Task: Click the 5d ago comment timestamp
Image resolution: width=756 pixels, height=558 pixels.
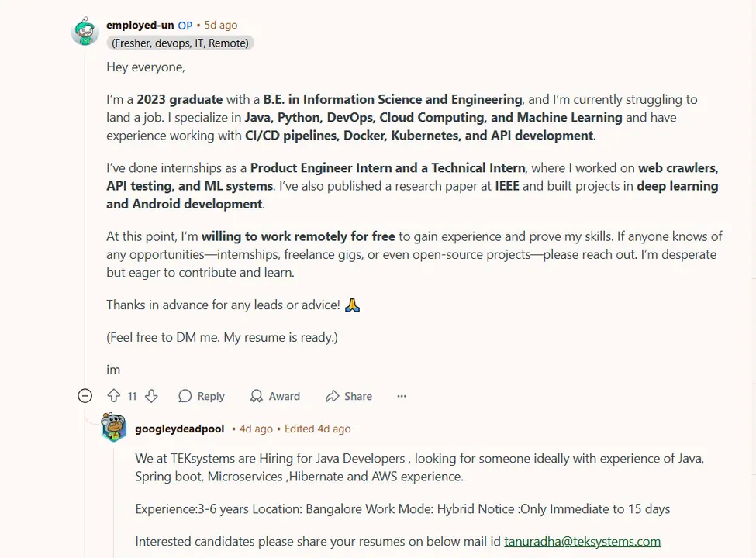Action: pos(221,25)
